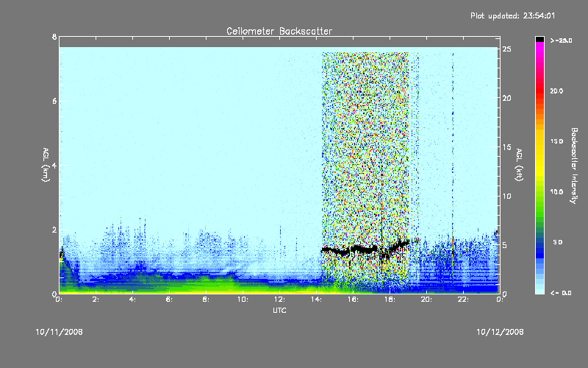Click the pale cyan bottom of the colorbar
Viewport: 588px width, 368px height.
(x=539, y=287)
